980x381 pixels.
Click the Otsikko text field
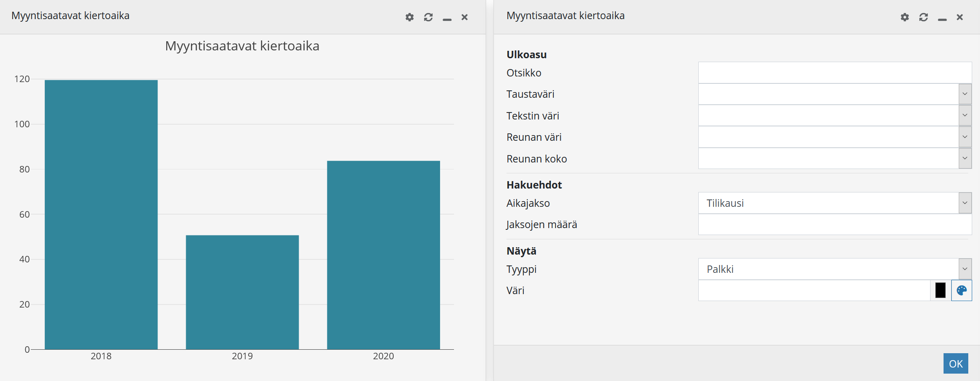click(x=834, y=73)
